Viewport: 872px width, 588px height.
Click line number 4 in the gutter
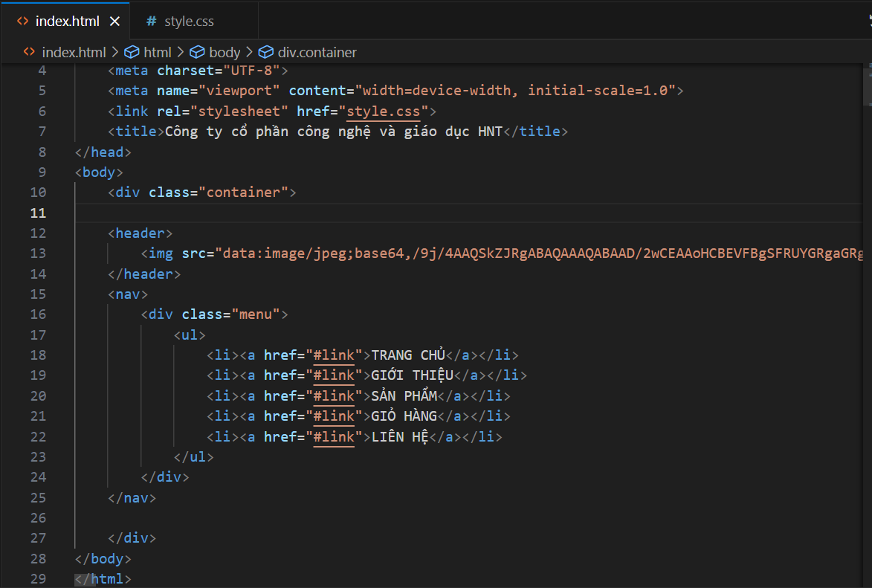(x=42, y=71)
